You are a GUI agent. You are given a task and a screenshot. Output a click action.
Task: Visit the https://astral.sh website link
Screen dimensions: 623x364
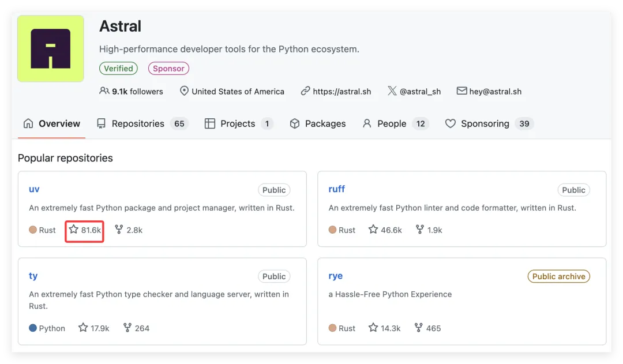(x=342, y=91)
